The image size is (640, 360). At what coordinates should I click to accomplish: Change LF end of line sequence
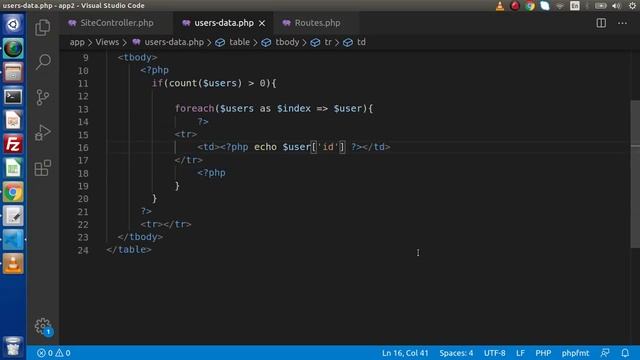click(520, 353)
